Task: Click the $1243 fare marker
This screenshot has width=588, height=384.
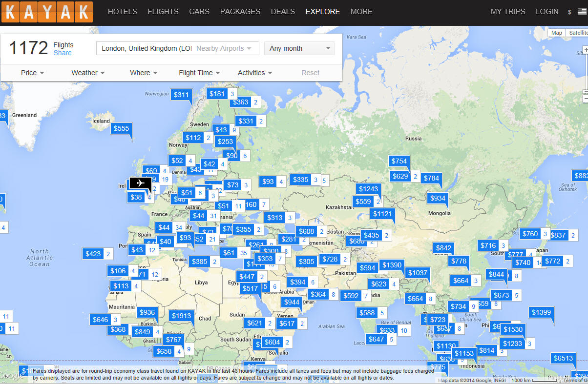Action: 368,189
